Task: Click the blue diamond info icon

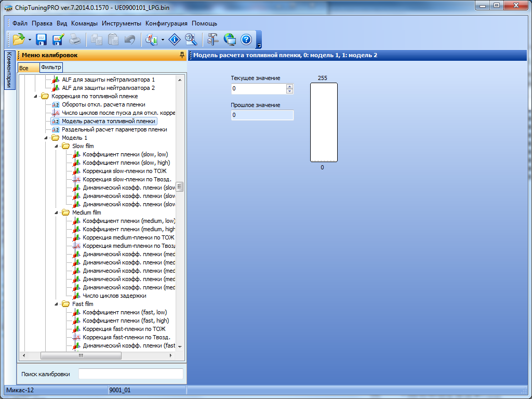Action: point(175,39)
